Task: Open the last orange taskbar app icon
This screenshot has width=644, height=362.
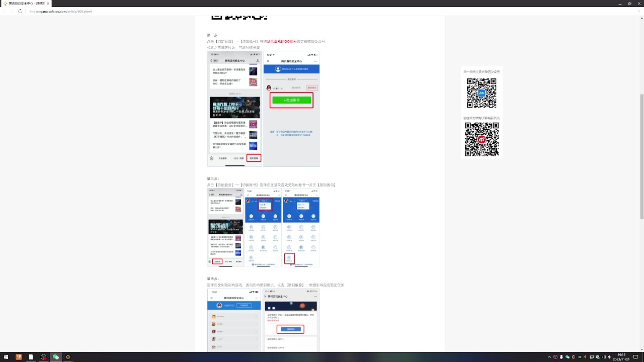Action: (x=68, y=357)
